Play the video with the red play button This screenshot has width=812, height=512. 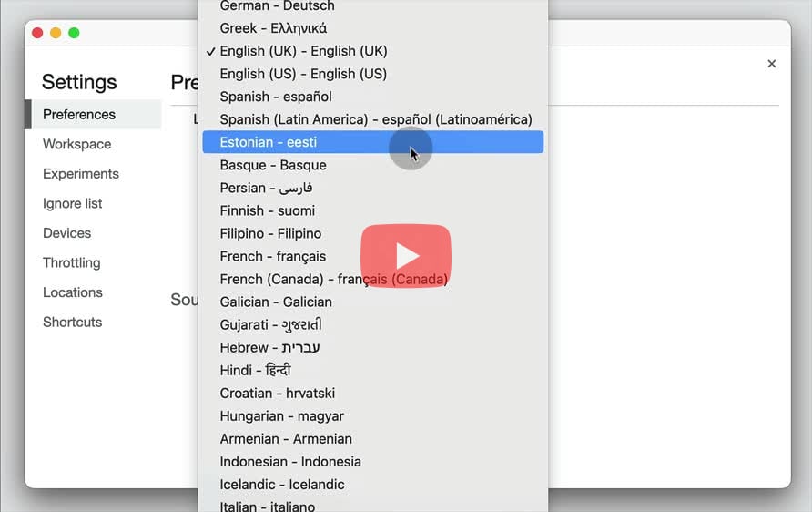[405, 255]
